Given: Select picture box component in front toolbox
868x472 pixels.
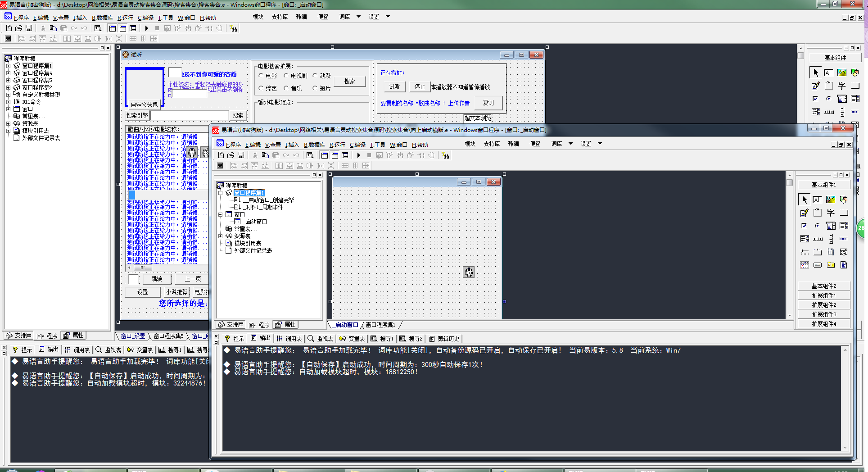Looking at the screenshot, I should pyautogui.click(x=831, y=200).
